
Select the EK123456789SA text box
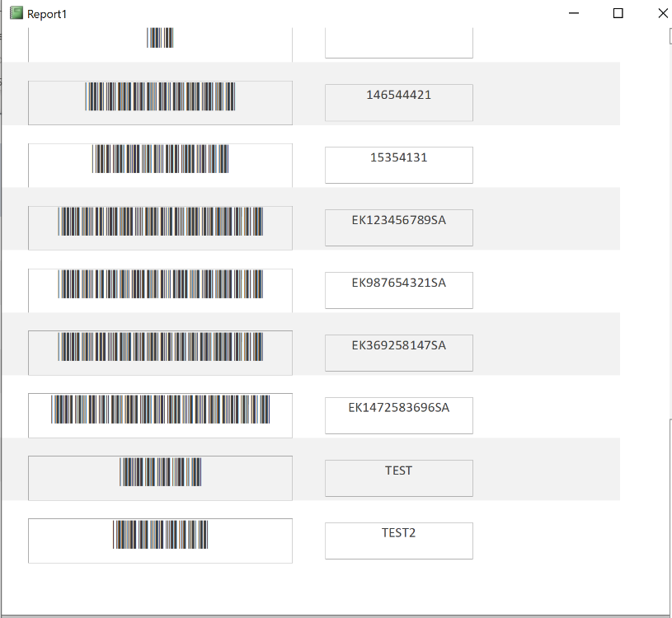click(399, 228)
